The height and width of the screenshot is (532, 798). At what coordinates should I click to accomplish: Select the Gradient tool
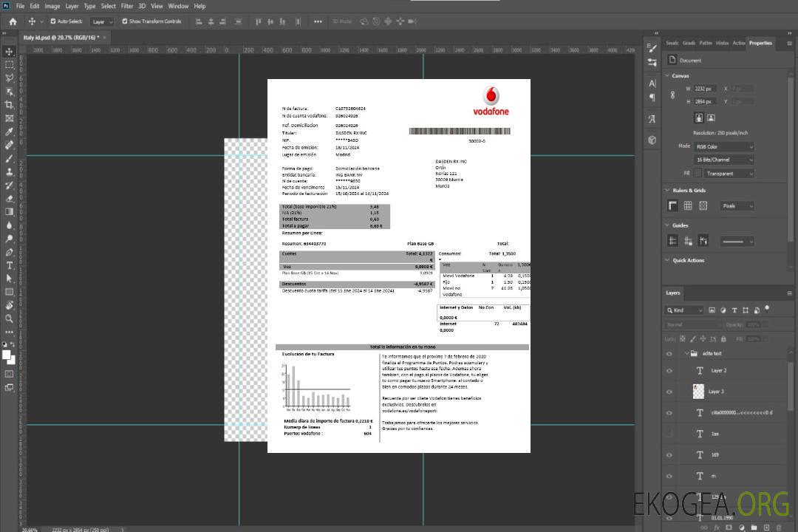click(x=9, y=212)
